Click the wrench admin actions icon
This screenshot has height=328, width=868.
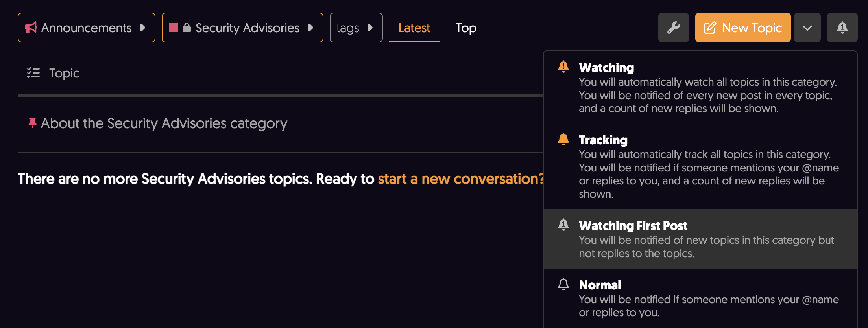click(x=673, y=28)
